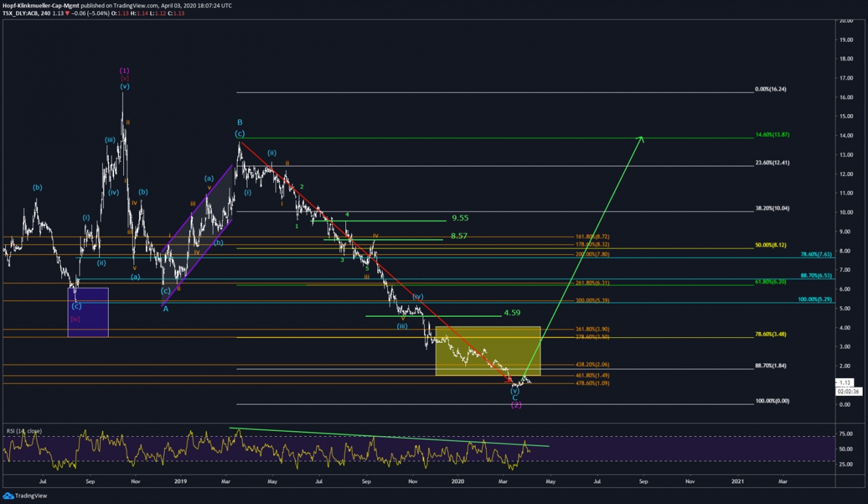
Task: Click the 25.00 level on RSI axis
Action: pos(846,465)
